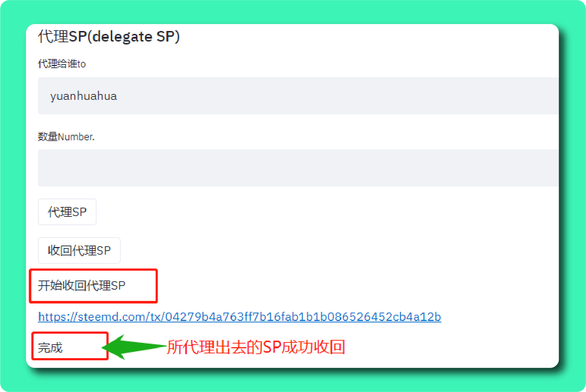Screen dimensions: 586x392
Task: Click the 代理SP(delegate SP) heading
Action: coord(109,36)
